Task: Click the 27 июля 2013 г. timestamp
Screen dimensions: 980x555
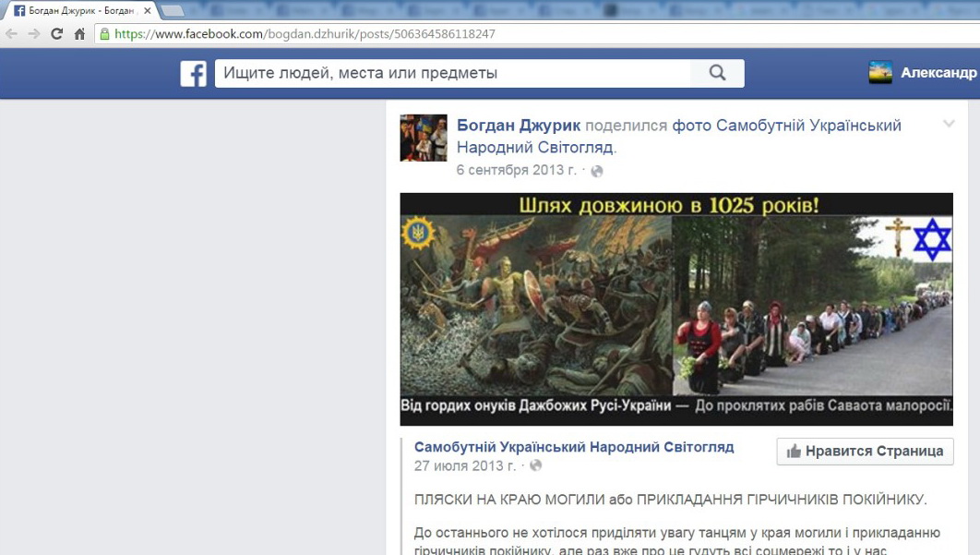Action: pos(465,465)
